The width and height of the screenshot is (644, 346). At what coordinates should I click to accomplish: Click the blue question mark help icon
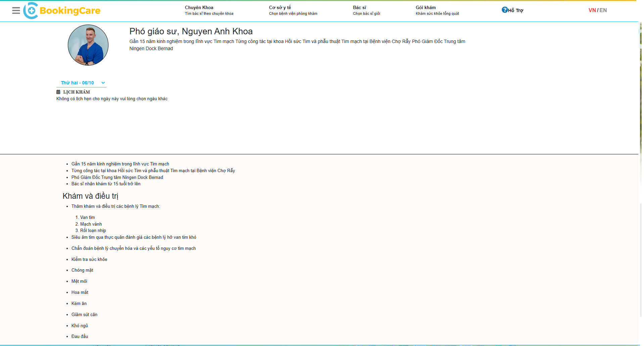504,10
